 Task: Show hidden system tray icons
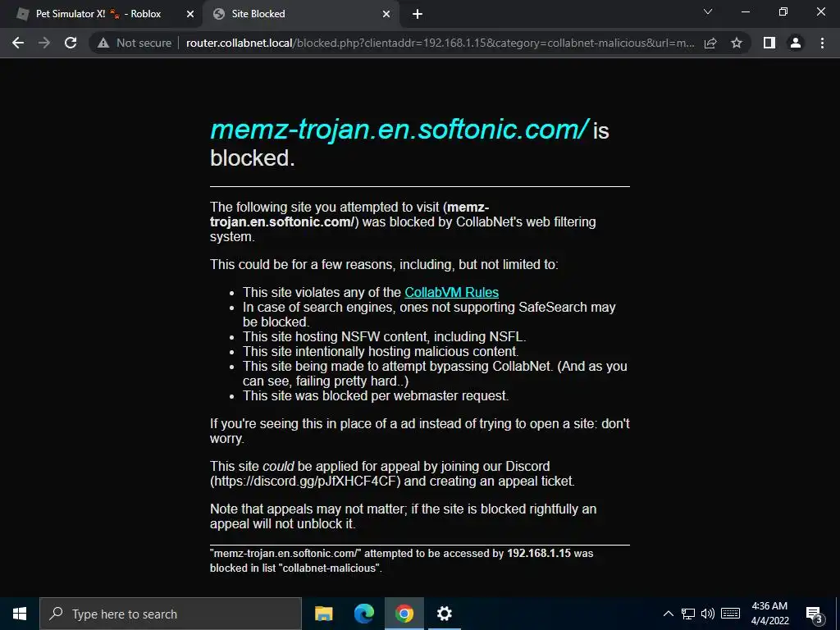(x=668, y=614)
